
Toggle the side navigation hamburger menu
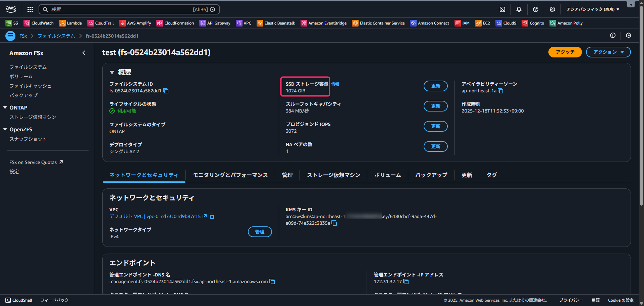point(10,36)
